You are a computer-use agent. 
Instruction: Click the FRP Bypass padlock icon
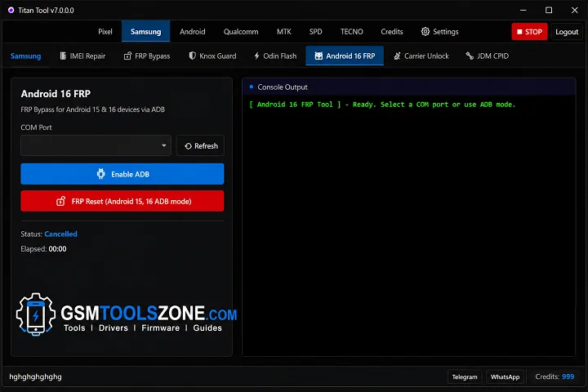(x=128, y=56)
